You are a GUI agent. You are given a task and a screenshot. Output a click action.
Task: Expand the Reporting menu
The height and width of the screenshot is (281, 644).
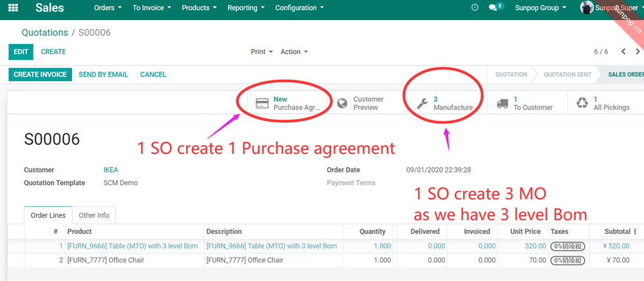[x=245, y=8]
